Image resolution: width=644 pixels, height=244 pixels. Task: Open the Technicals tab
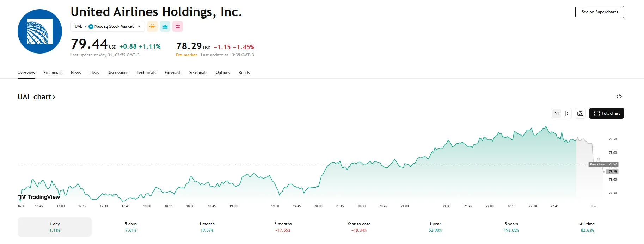point(146,73)
